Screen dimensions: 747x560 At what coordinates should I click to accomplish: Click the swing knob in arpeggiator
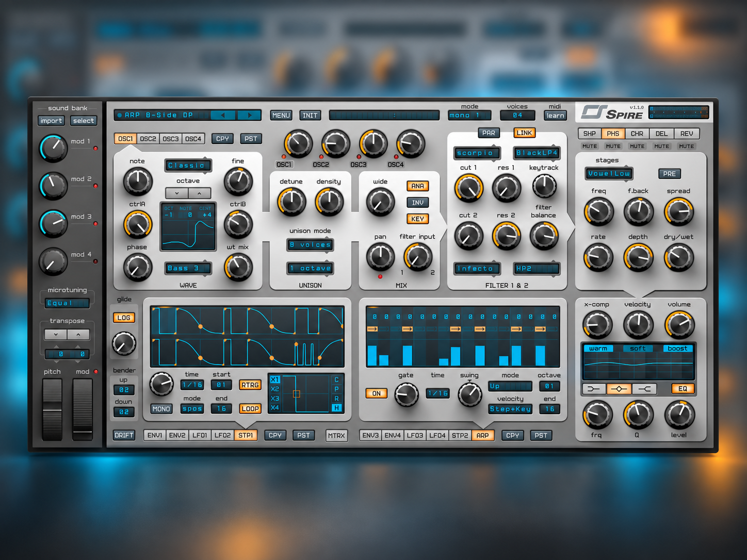pos(470,394)
